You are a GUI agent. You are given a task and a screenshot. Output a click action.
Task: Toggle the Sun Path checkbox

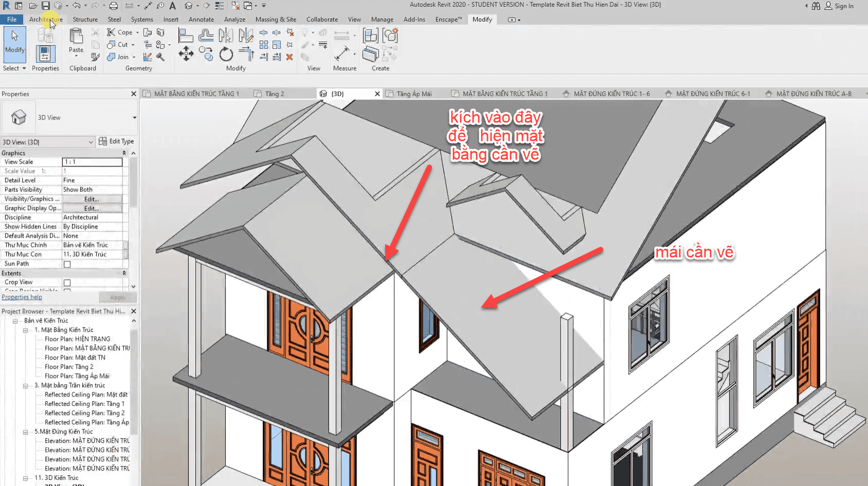(x=67, y=264)
